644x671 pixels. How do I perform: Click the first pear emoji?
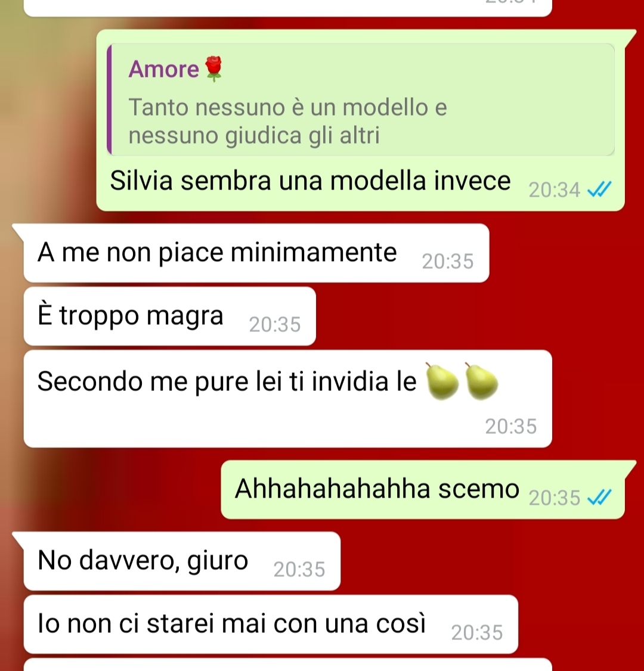[441, 381]
